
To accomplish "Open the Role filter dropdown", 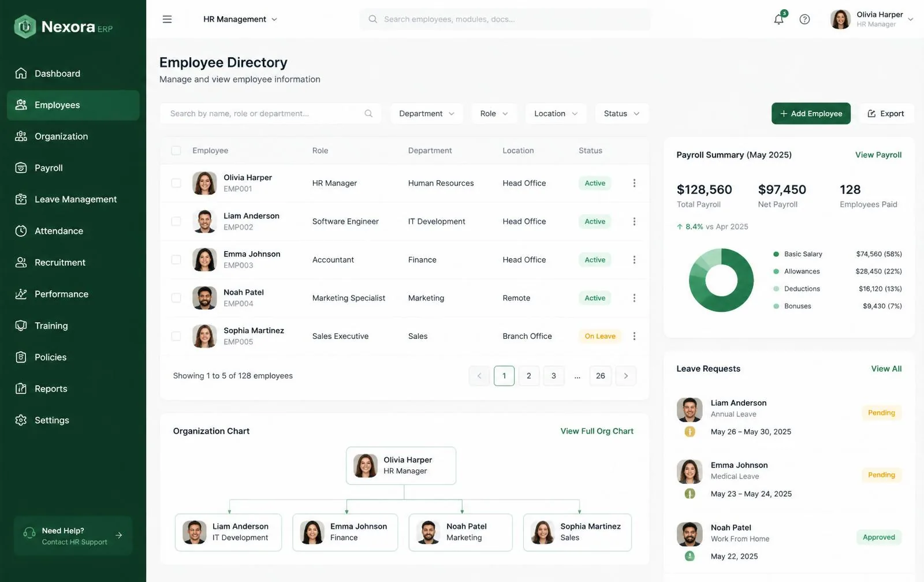I will point(494,114).
